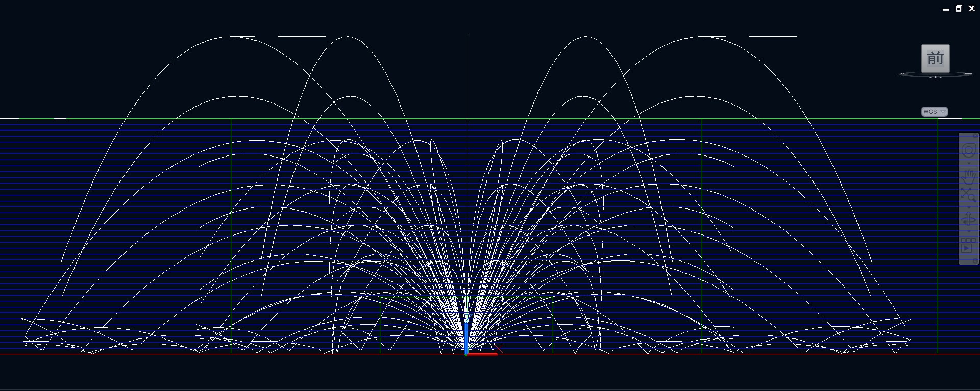Click the top edge of the ViewCube

(x=935, y=46)
